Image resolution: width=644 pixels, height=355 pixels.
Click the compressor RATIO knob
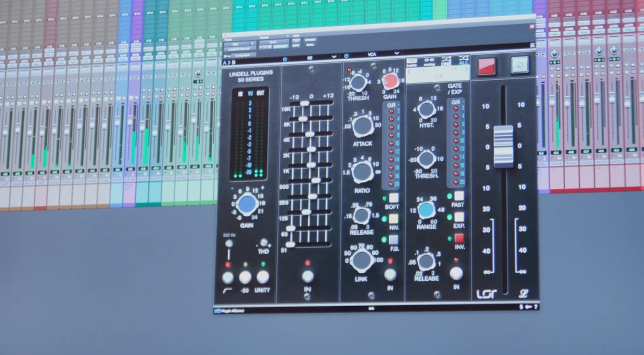(x=362, y=172)
